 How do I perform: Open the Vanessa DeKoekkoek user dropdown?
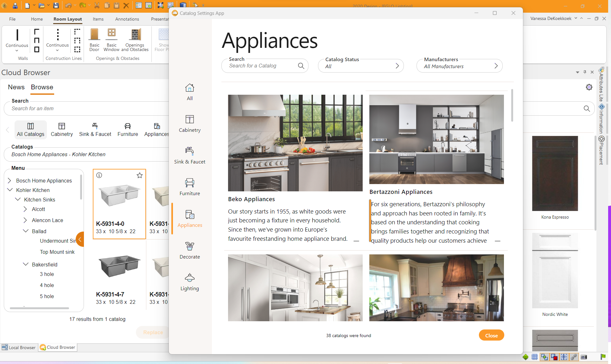point(576,18)
